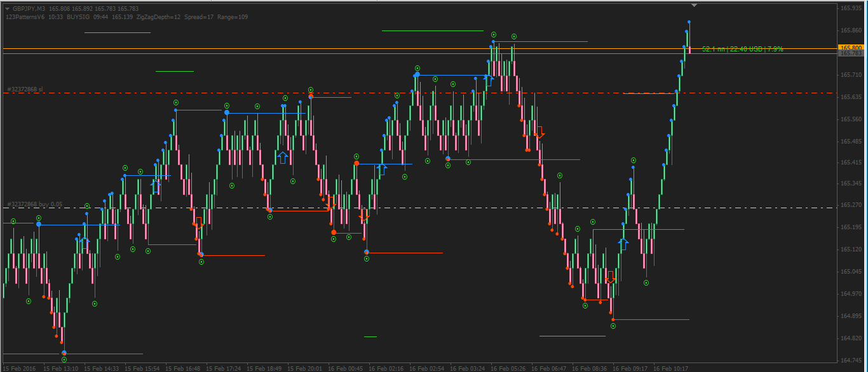The width and height of the screenshot is (868, 372).
Task: Click the 165.635 price axis label
Action: click(x=851, y=97)
